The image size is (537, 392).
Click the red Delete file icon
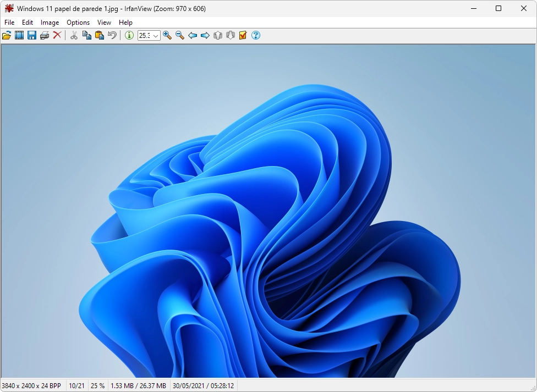coord(57,35)
